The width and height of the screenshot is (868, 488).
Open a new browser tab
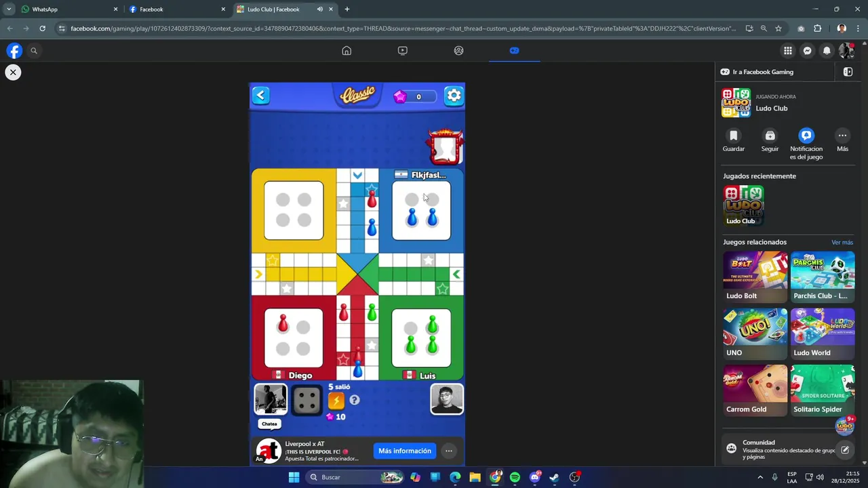347,9
